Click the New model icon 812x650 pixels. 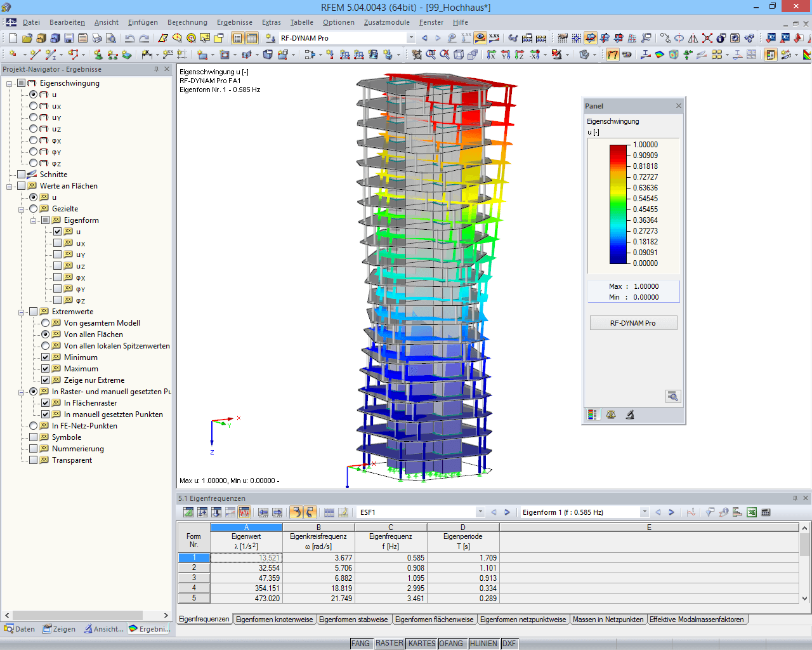13,38
